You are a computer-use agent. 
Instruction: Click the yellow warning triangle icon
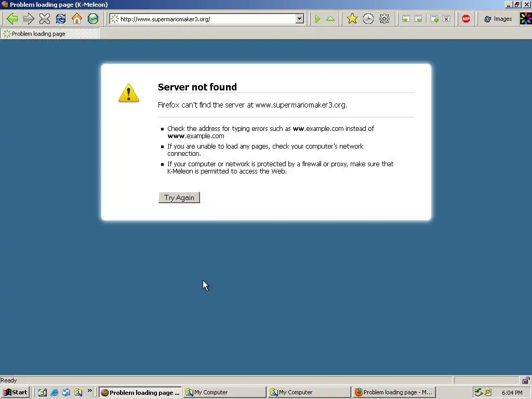(x=129, y=93)
